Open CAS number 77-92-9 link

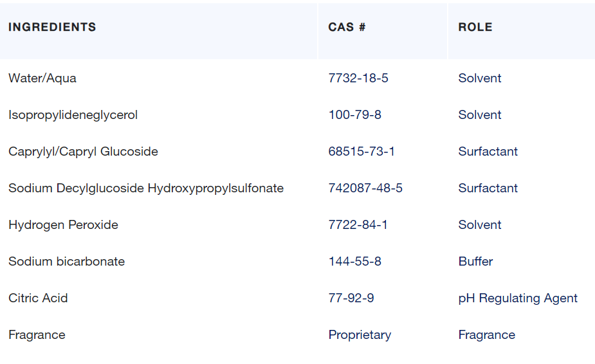pyautogui.click(x=351, y=298)
